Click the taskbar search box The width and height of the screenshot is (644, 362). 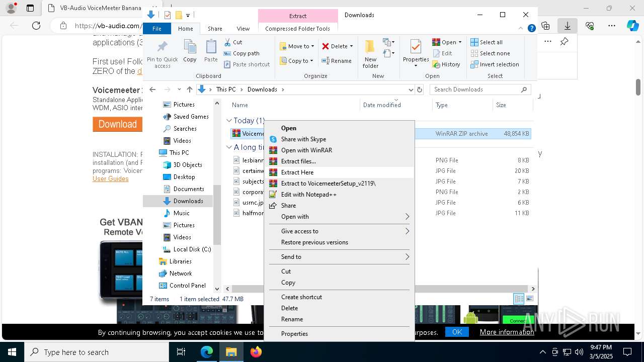click(97, 352)
